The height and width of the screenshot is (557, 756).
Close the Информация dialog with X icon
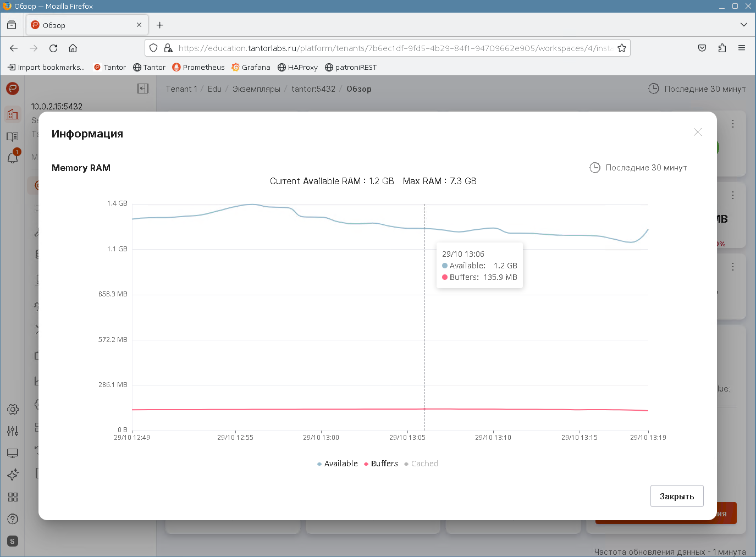tap(697, 132)
